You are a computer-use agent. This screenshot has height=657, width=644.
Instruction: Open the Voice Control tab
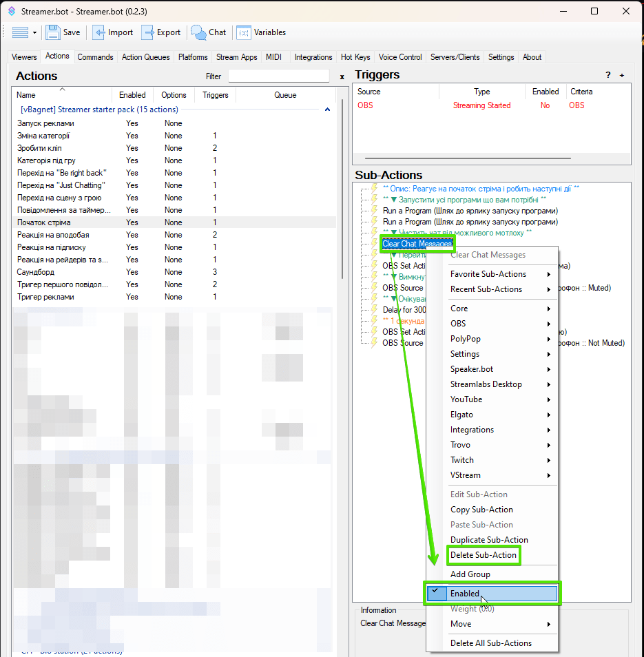(x=400, y=57)
